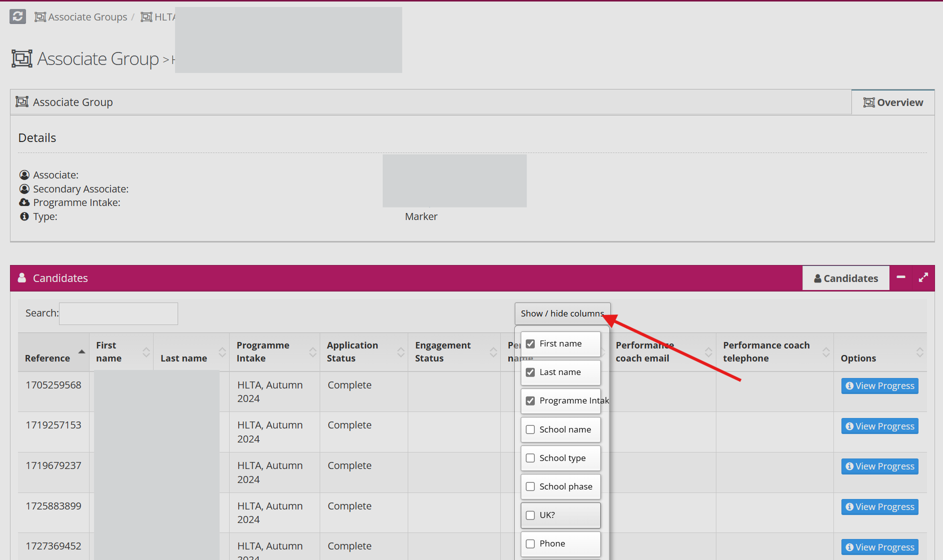Click the HLTA breadcrumb link
The width and height of the screenshot is (943, 560).
158,17
